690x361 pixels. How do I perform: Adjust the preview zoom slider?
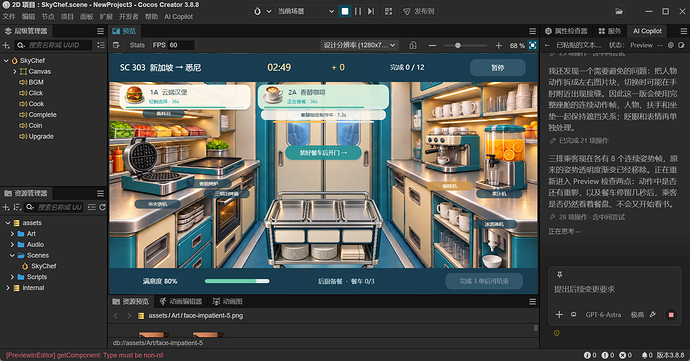click(465, 45)
